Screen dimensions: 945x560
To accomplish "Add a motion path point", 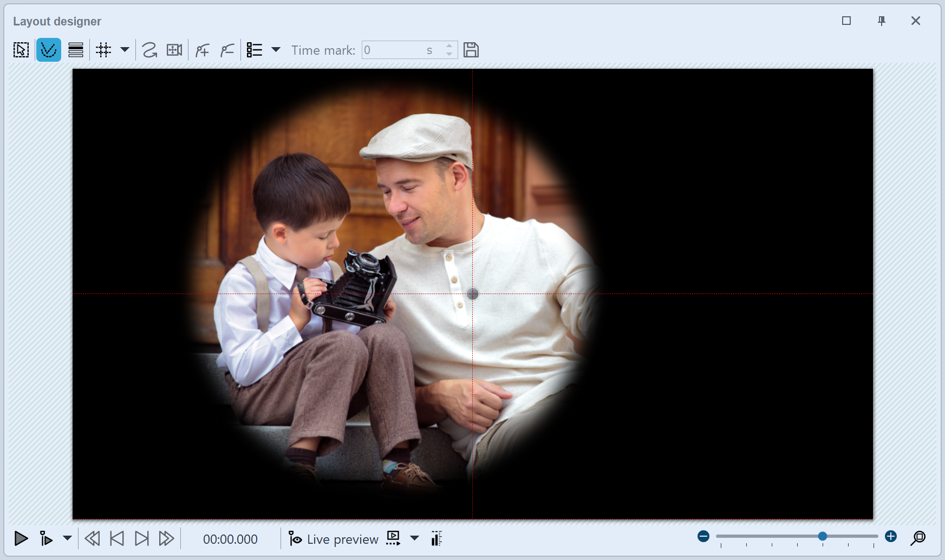I will pyautogui.click(x=203, y=50).
